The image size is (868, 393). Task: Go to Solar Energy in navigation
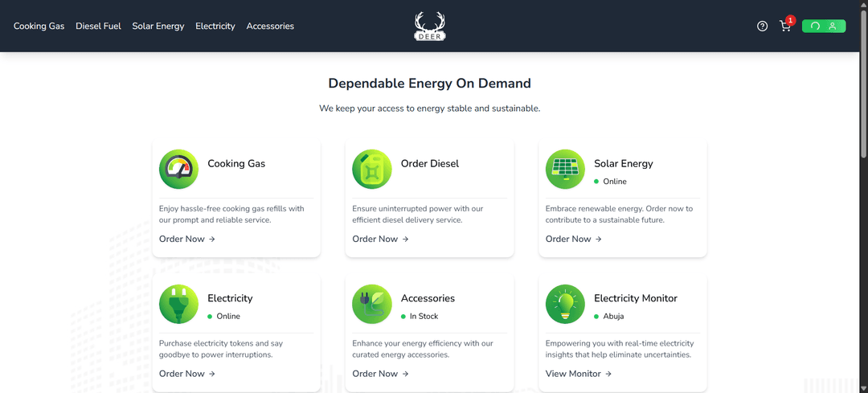click(158, 26)
